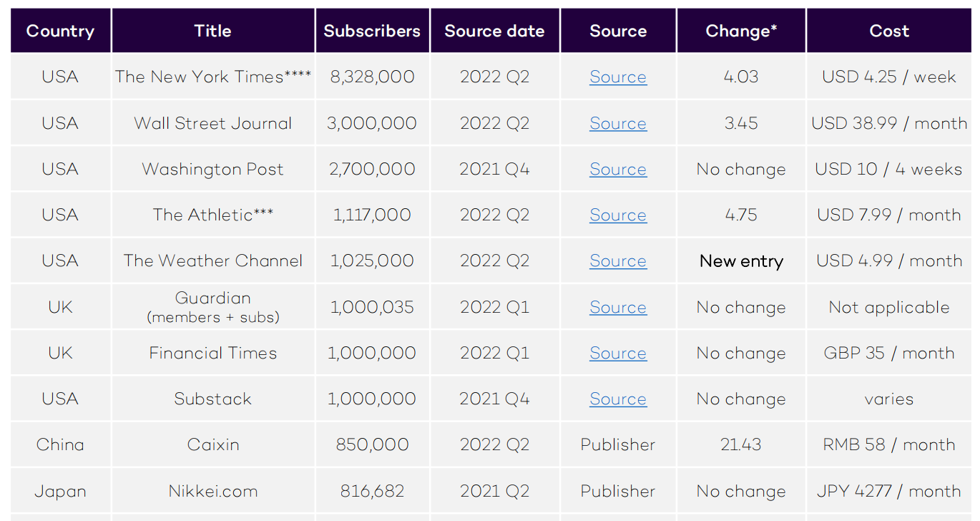This screenshot has height=521, width=980.
Task: Select The Athletic*** title cell
Action: pos(213,214)
